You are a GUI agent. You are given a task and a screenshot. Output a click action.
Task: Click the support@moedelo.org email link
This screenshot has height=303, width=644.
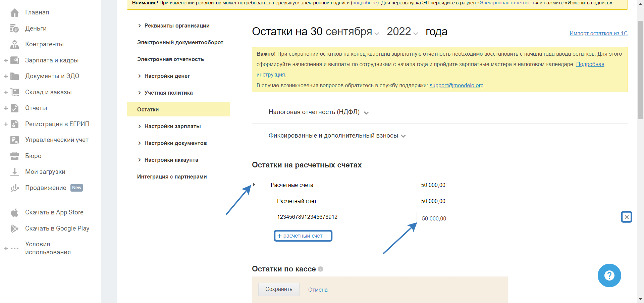[x=457, y=85]
